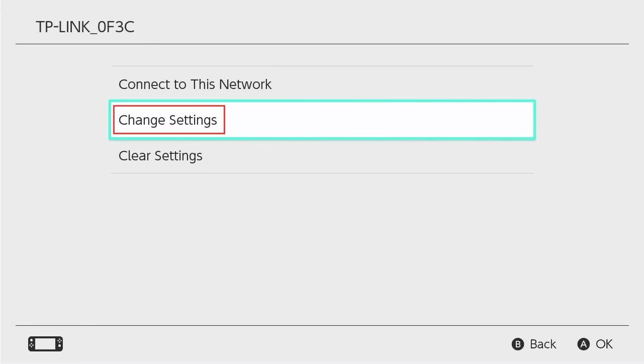
Task: Click the circled letter A glyph
Action: point(583,344)
